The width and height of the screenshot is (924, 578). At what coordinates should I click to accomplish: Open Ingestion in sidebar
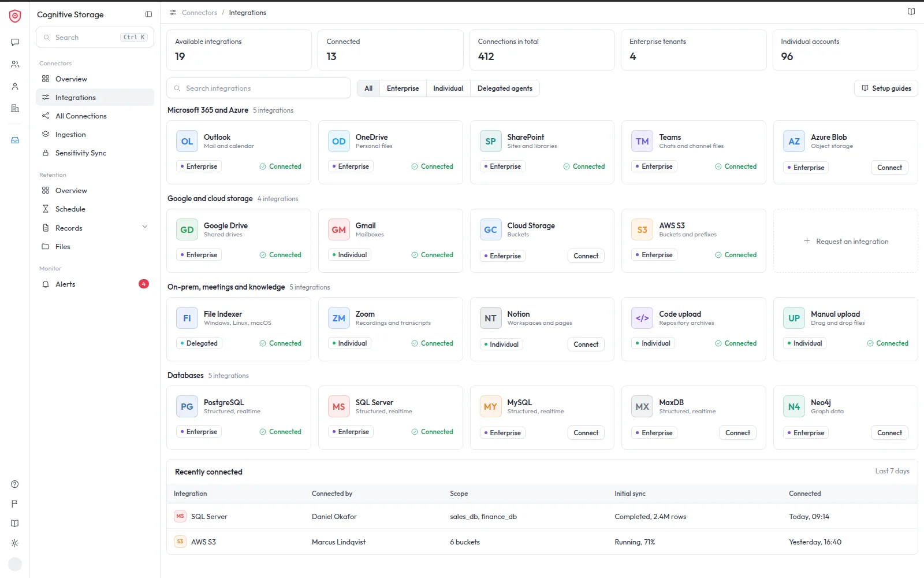(x=95, y=135)
